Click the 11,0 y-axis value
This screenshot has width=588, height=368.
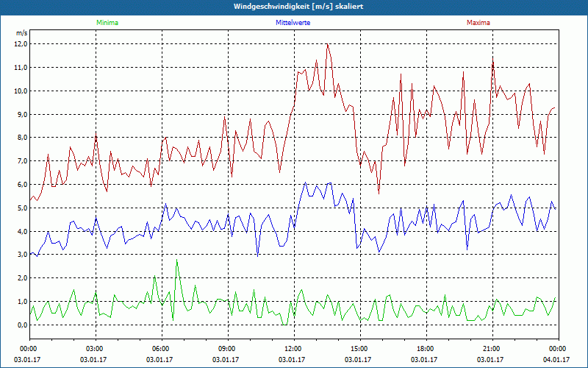[x=21, y=68]
